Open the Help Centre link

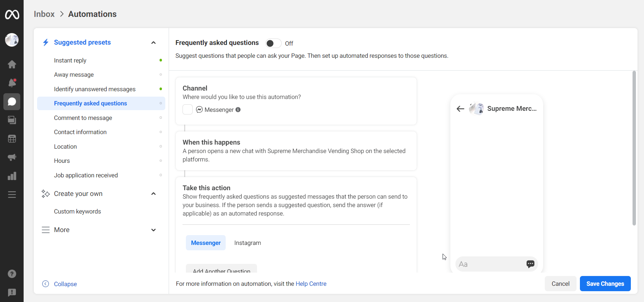(x=311, y=284)
